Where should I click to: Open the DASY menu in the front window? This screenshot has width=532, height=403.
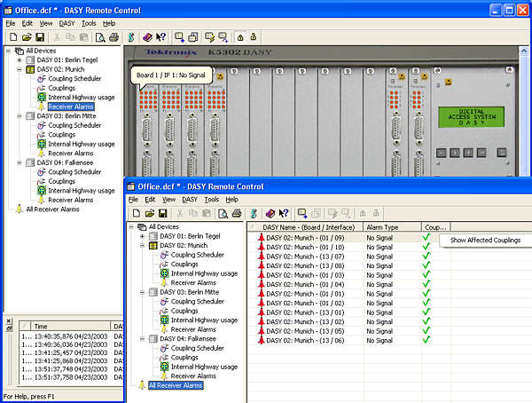[190, 200]
